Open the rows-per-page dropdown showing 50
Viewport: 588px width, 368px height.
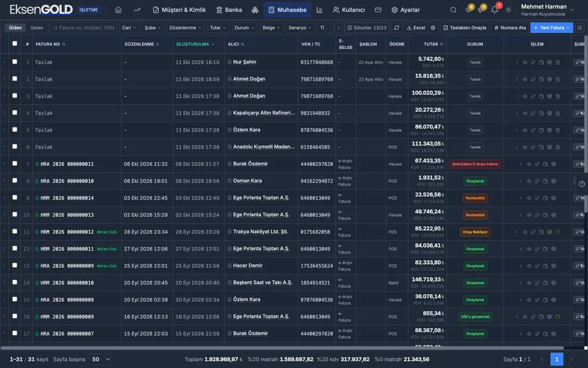coord(99,359)
